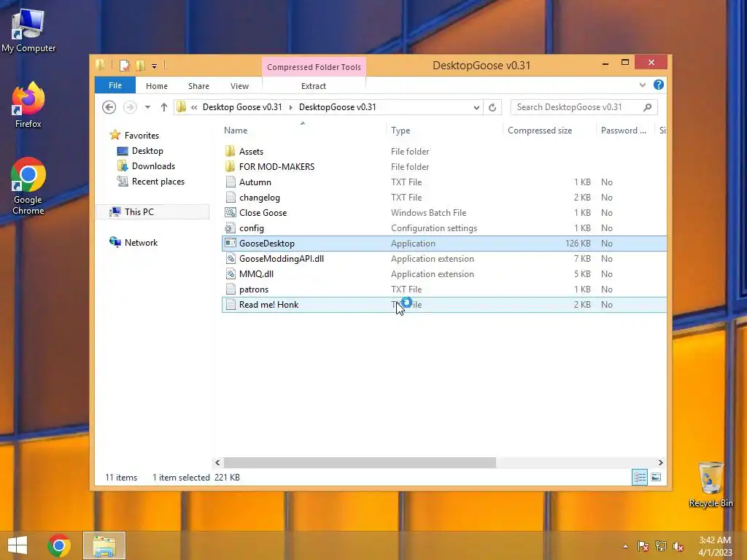
Task: Expand the breadcrumb arrow after Desktop Goose v0.31
Action: click(x=290, y=107)
